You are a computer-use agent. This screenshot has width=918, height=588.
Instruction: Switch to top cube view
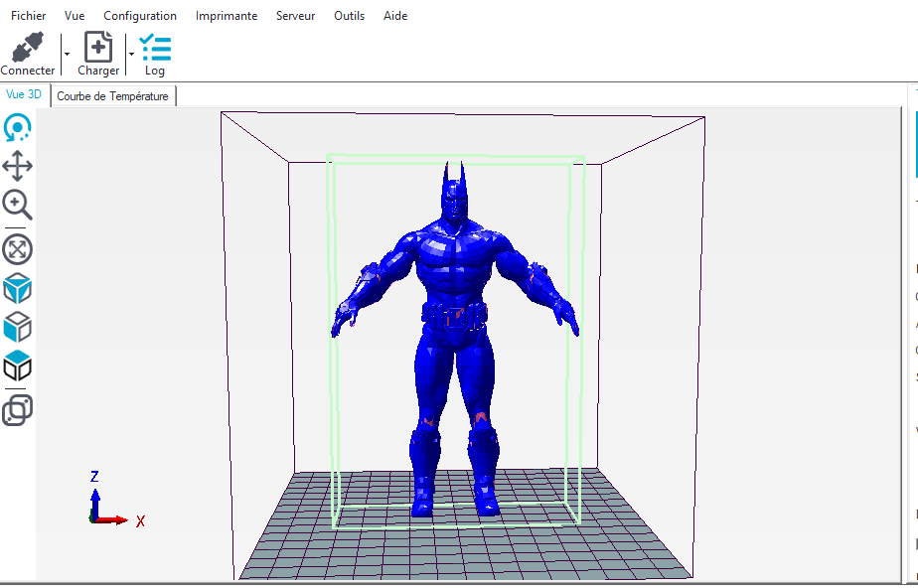pyautogui.click(x=18, y=367)
